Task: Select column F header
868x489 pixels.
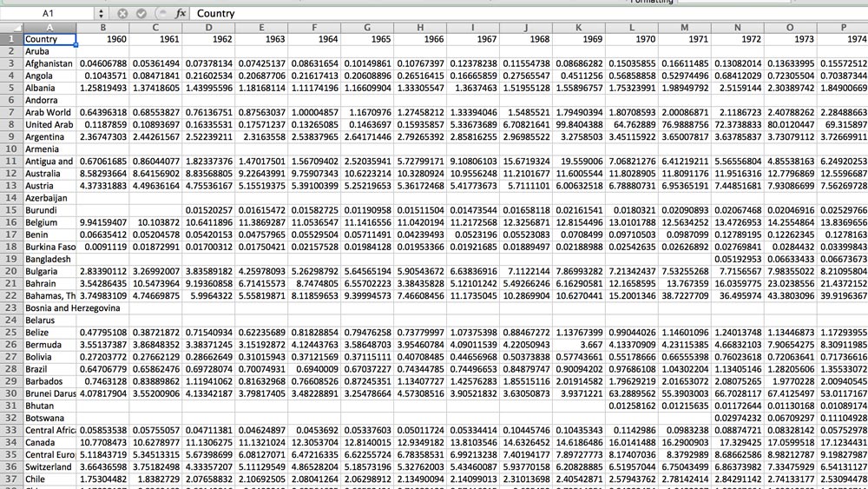Action: (314, 27)
